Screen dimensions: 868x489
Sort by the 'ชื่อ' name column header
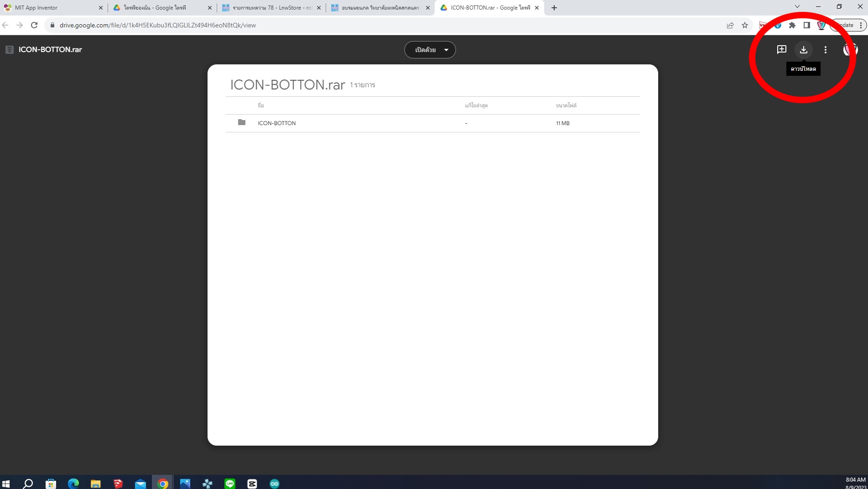[260, 105]
